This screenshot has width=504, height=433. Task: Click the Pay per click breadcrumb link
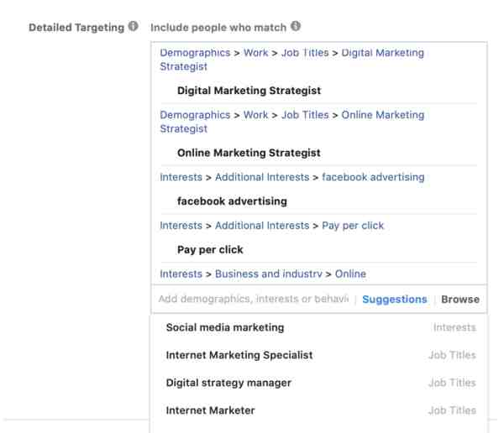pyautogui.click(x=353, y=226)
